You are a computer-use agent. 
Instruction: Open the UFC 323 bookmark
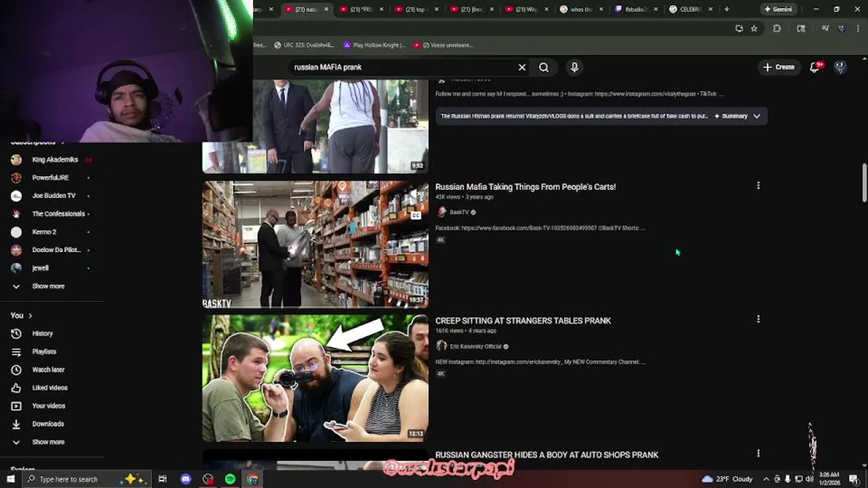(304, 45)
